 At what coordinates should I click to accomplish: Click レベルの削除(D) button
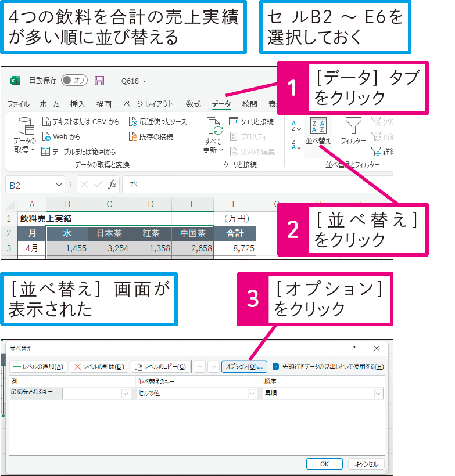(99, 367)
